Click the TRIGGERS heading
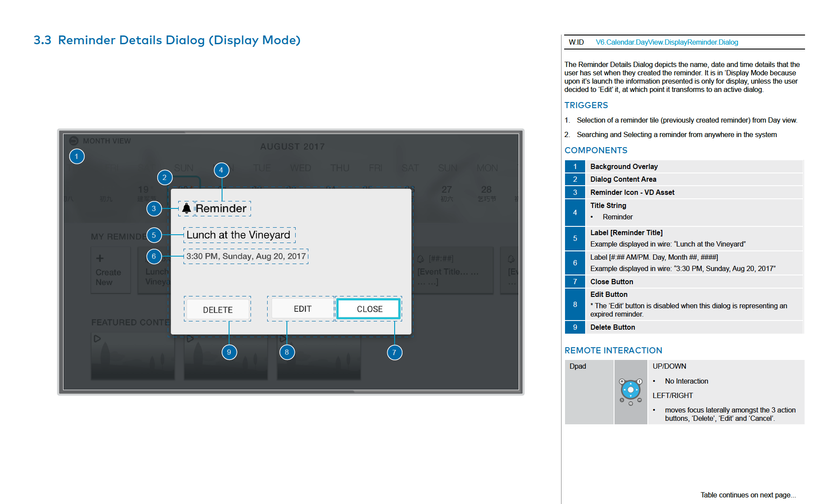Image resolution: width=830 pixels, height=504 pixels. pos(586,105)
